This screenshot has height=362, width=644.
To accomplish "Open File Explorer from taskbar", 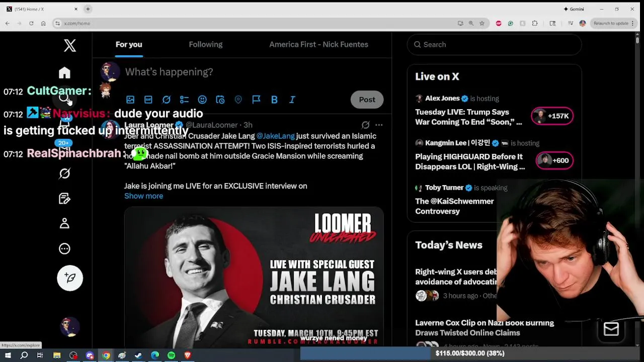I will tap(57, 355).
